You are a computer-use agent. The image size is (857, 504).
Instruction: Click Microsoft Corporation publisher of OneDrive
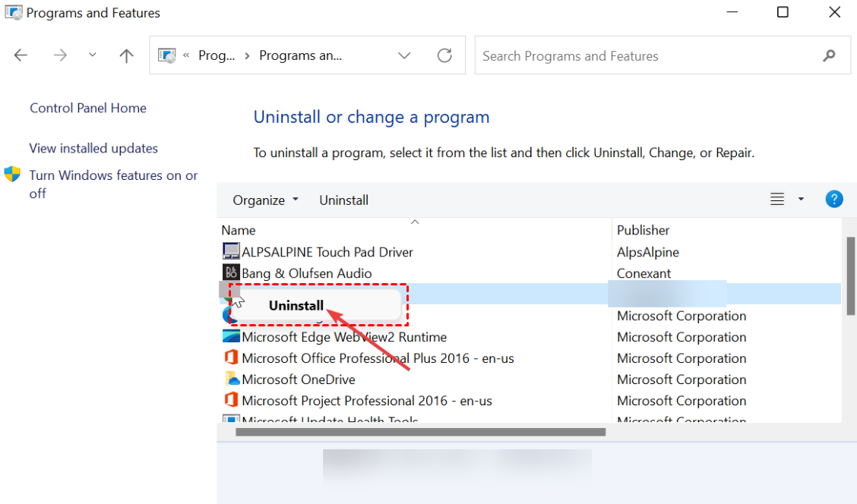(x=681, y=380)
